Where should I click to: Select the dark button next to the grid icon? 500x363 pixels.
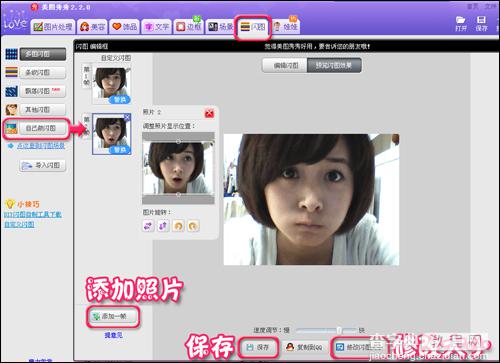43,54
